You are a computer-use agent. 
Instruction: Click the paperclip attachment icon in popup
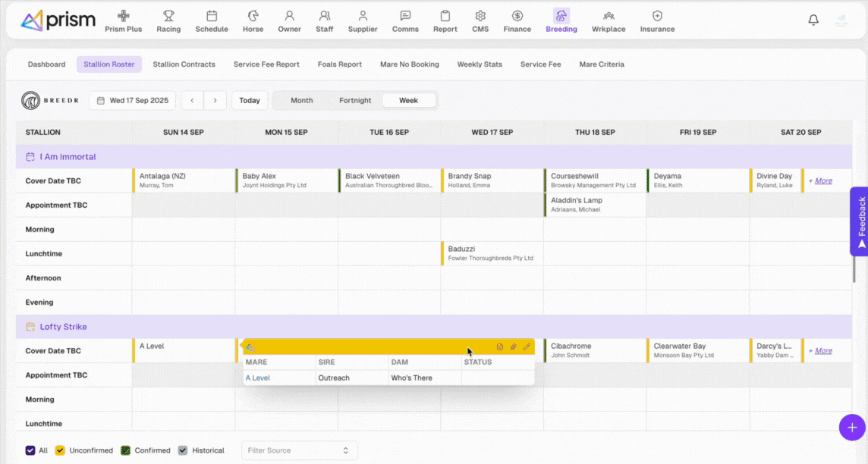[513, 347]
